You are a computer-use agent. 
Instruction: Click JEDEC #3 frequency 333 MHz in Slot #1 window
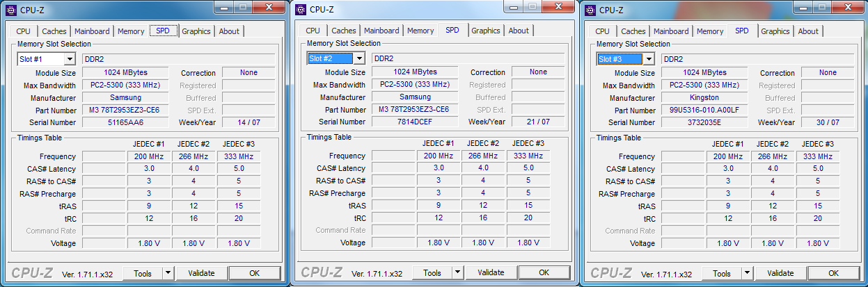(238, 156)
